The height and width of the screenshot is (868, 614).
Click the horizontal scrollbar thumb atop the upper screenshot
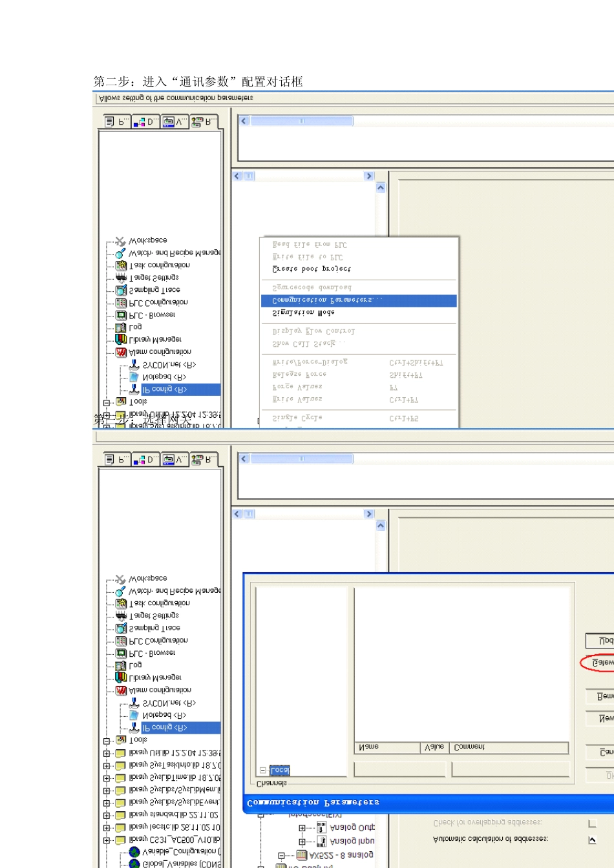(301, 121)
